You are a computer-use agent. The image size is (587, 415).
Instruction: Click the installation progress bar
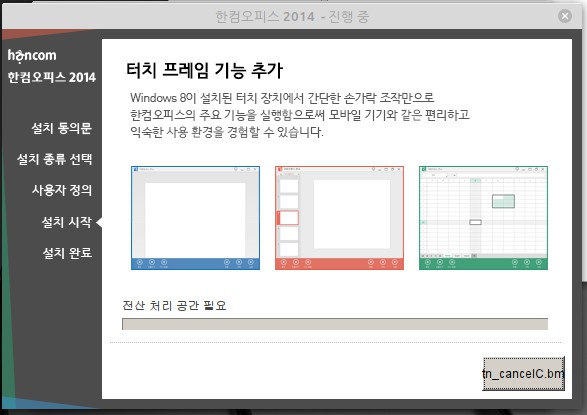335,324
